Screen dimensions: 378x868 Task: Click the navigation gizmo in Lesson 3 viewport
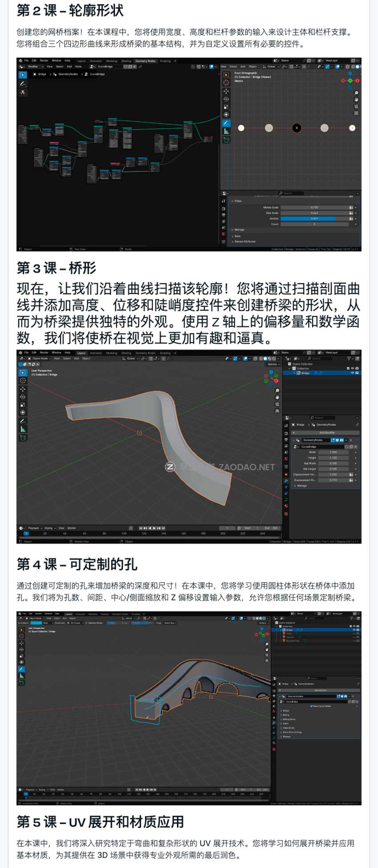tap(271, 377)
